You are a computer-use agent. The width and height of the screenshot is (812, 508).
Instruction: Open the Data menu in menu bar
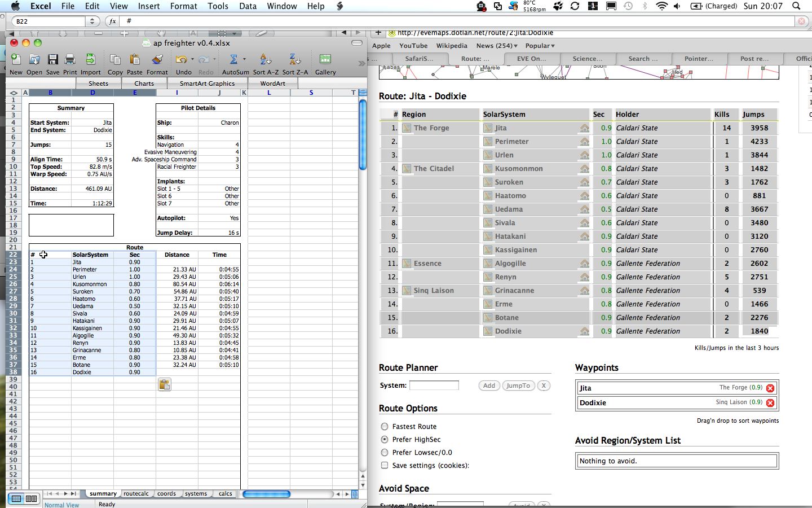[x=248, y=6]
